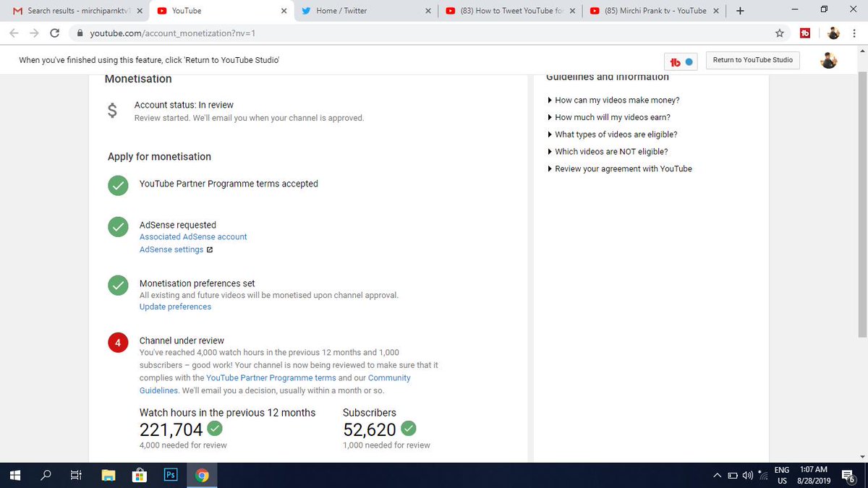Launch Photoshop from the taskbar
The width and height of the screenshot is (868, 488).
[171, 475]
